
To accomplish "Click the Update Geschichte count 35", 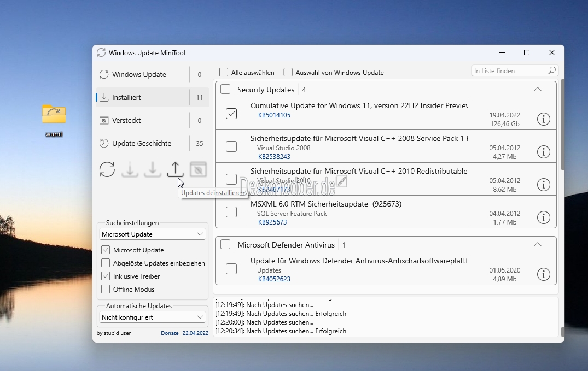I will coord(200,143).
